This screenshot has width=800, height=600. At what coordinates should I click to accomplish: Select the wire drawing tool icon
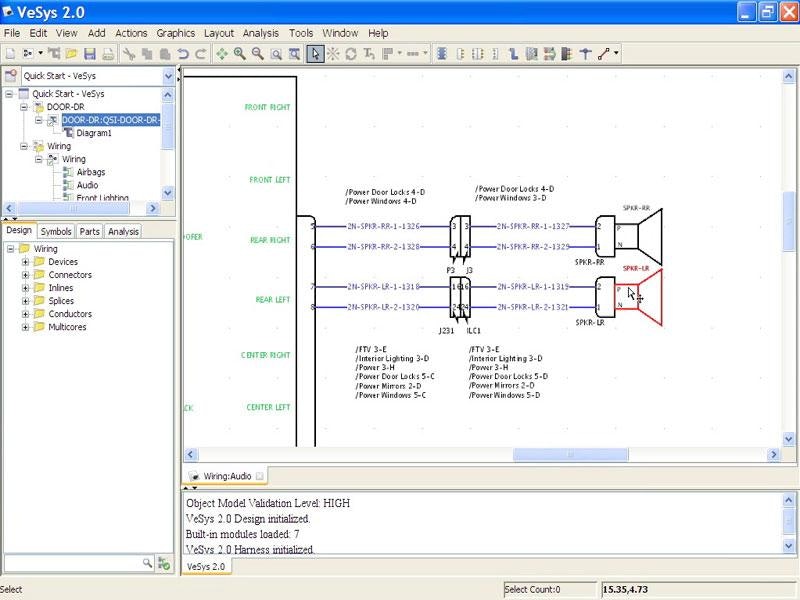604,54
